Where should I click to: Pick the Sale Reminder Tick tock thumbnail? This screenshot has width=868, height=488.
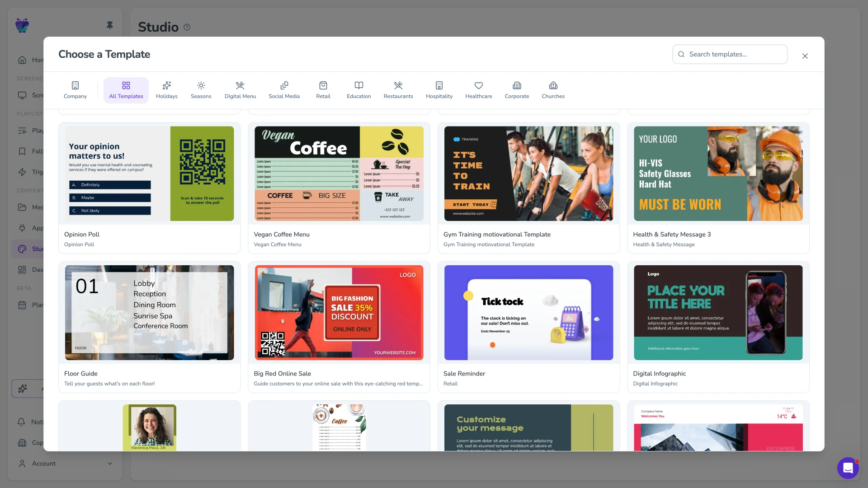point(528,313)
